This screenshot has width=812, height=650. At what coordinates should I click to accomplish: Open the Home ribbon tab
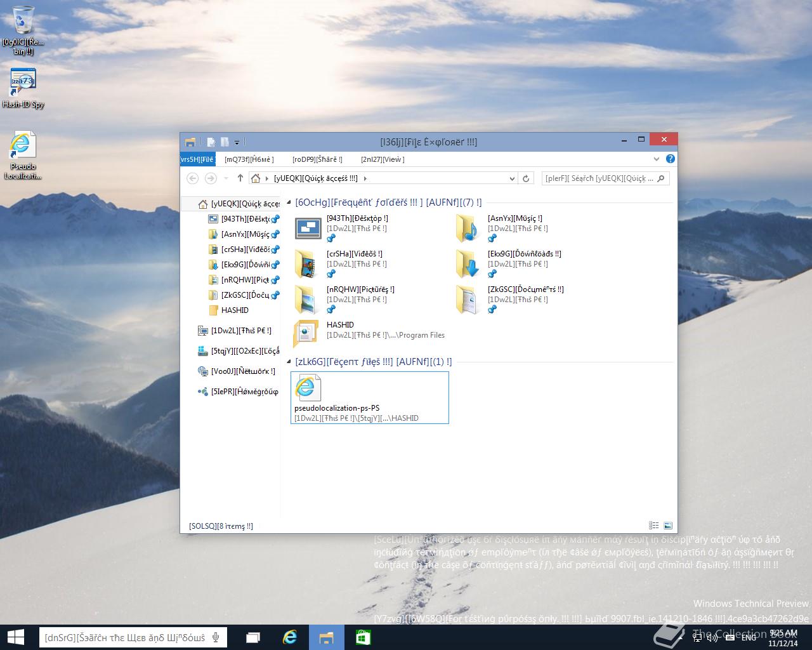[x=249, y=159]
